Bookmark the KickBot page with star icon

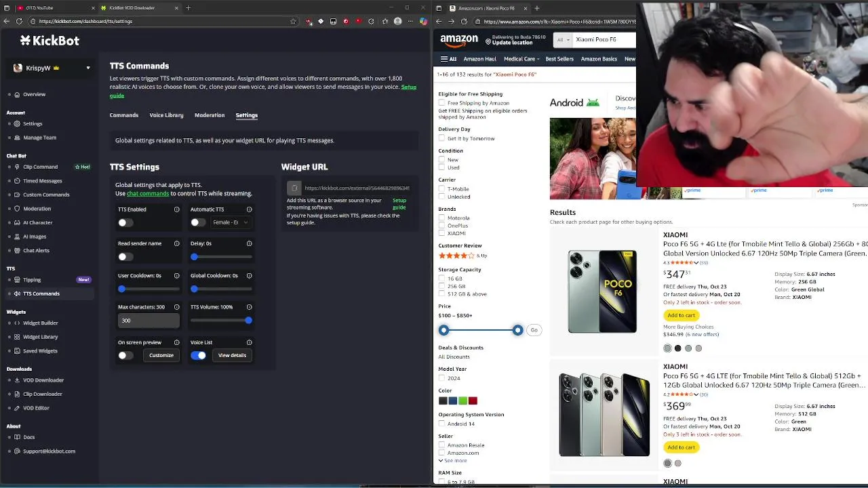coord(293,21)
